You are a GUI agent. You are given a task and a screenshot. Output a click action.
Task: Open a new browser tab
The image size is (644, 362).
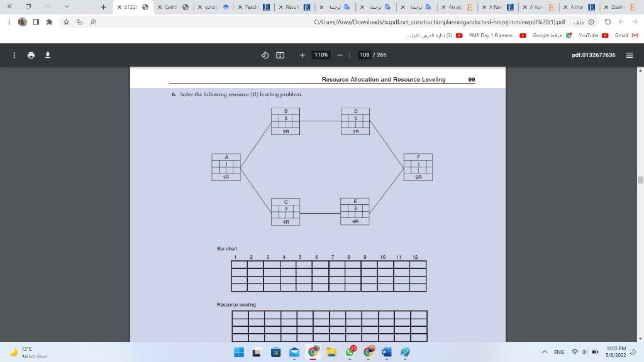point(104,7)
